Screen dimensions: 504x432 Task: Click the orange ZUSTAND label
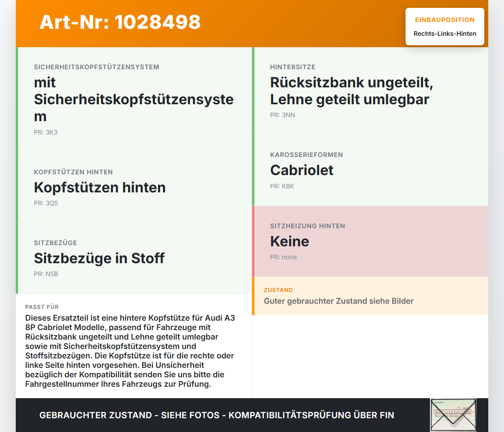278,290
